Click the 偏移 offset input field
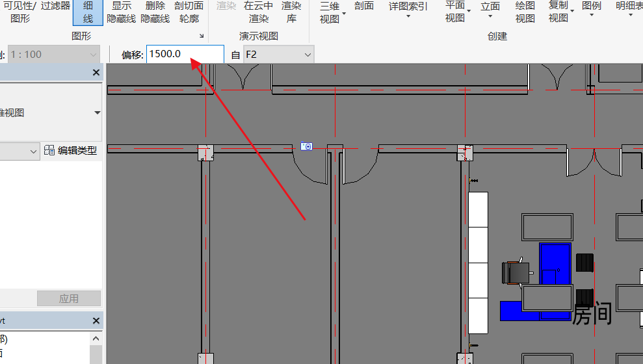 (185, 54)
